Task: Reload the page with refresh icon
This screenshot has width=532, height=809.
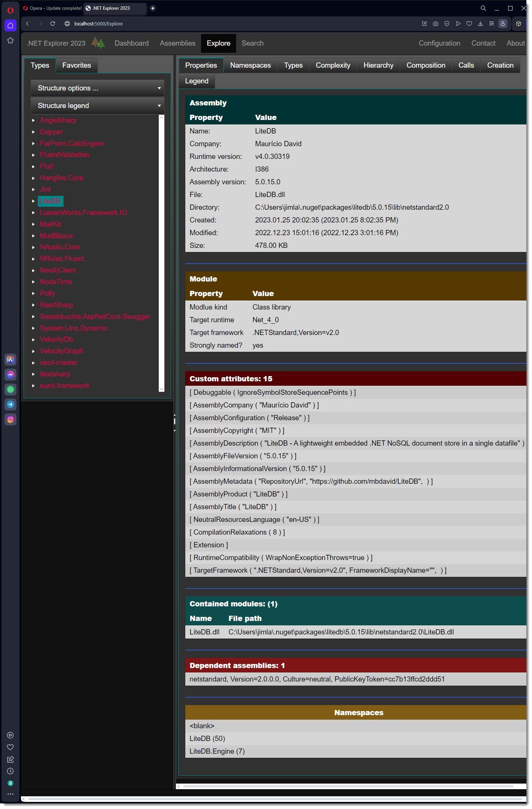Action: (x=53, y=24)
